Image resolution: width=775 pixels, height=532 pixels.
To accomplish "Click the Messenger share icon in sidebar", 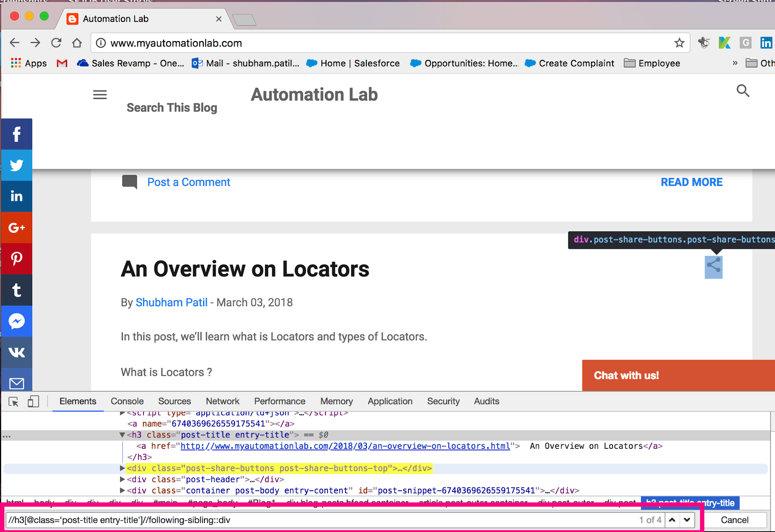I will click(16, 321).
